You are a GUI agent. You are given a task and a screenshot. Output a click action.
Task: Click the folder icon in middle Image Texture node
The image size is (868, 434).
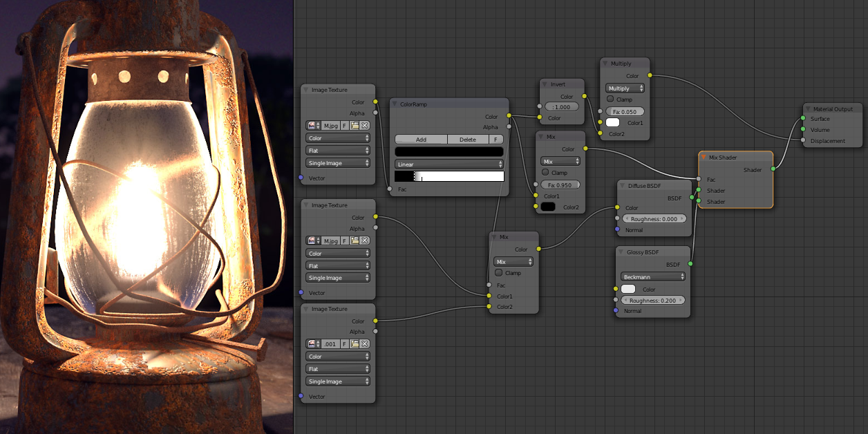[x=355, y=240]
